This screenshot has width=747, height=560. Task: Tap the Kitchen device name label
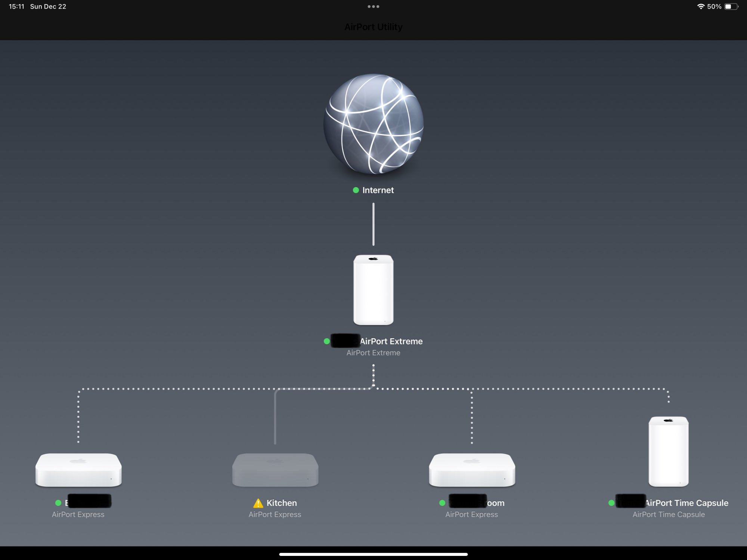pyautogui.click(x=282, y=503)
